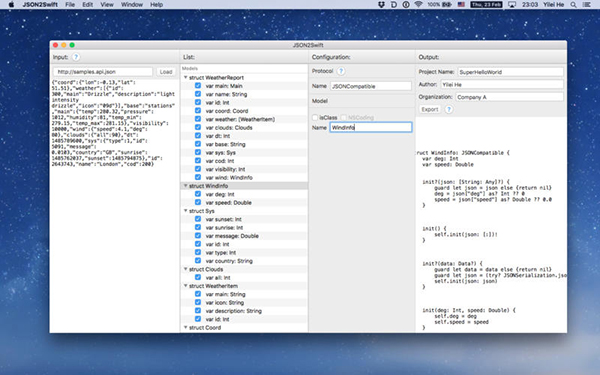Uncheck var speed: Double
600x375 pixels.
click(198, 202)
